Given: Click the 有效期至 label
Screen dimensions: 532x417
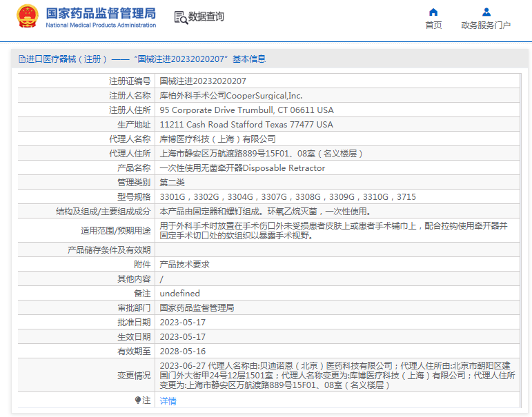Looking at the screenshot, I should (x=134, y=352).
